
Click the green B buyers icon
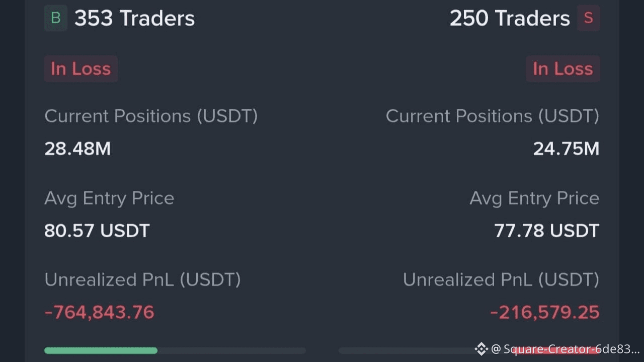[56, 18]
